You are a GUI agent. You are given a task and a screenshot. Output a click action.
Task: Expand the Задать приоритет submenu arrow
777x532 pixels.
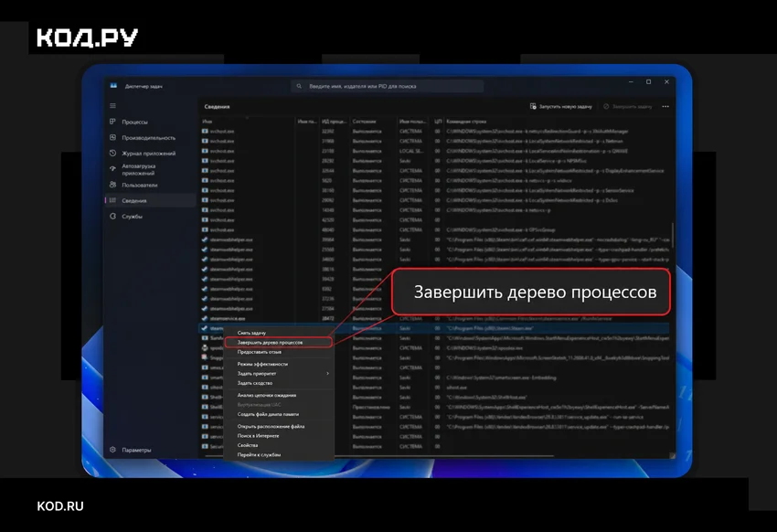pos(327,374)
